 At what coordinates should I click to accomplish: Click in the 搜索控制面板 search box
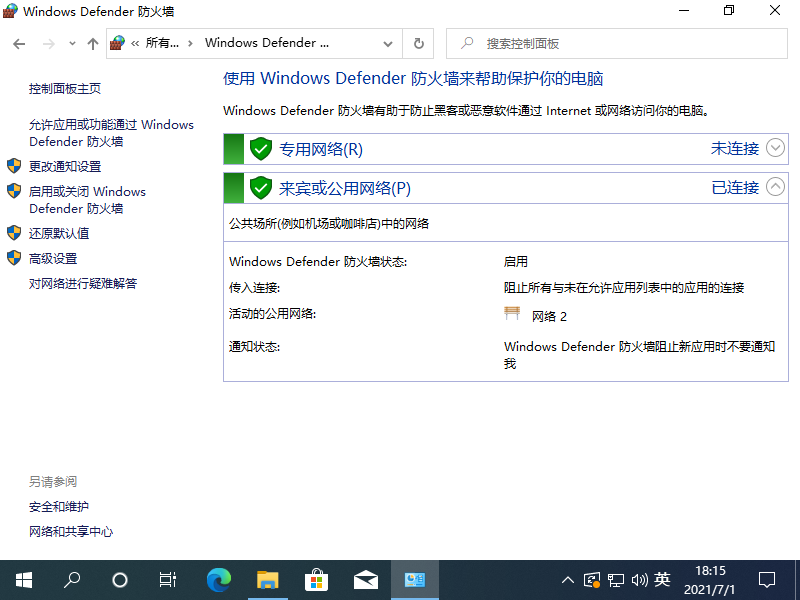(x=620, y=44)
